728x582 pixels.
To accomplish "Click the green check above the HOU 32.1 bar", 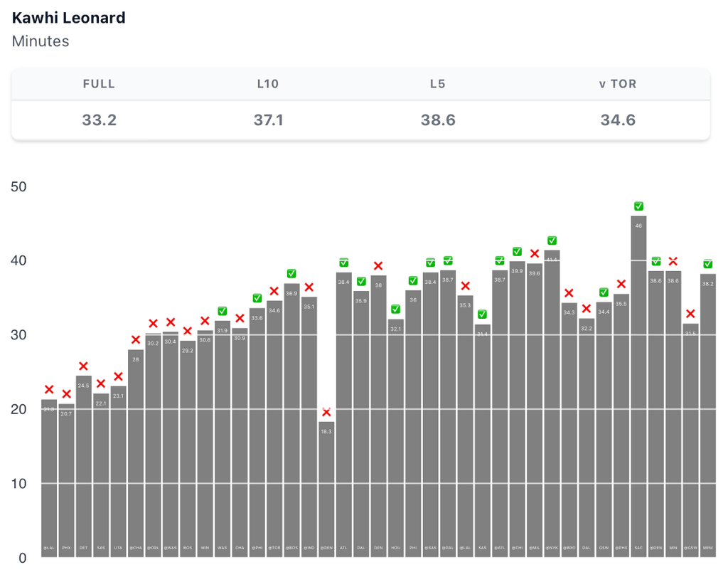I will click(395, 309).
